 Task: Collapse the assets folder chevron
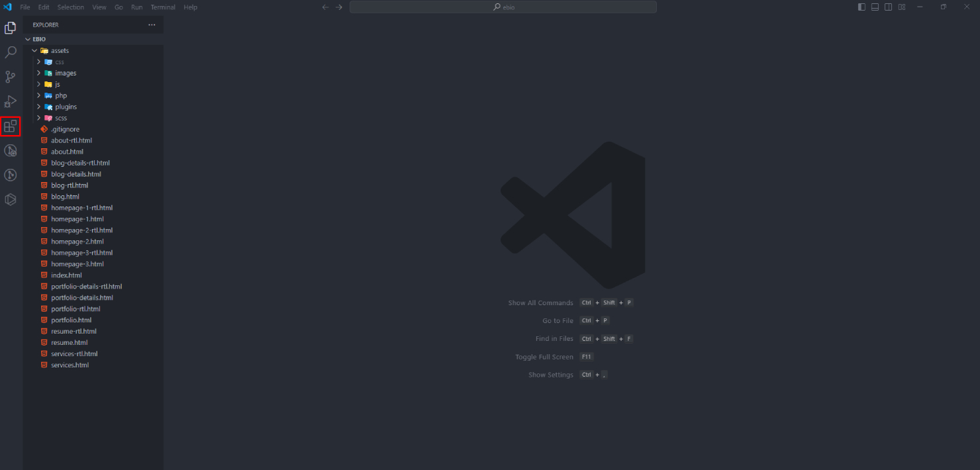[x=34, y=50]
